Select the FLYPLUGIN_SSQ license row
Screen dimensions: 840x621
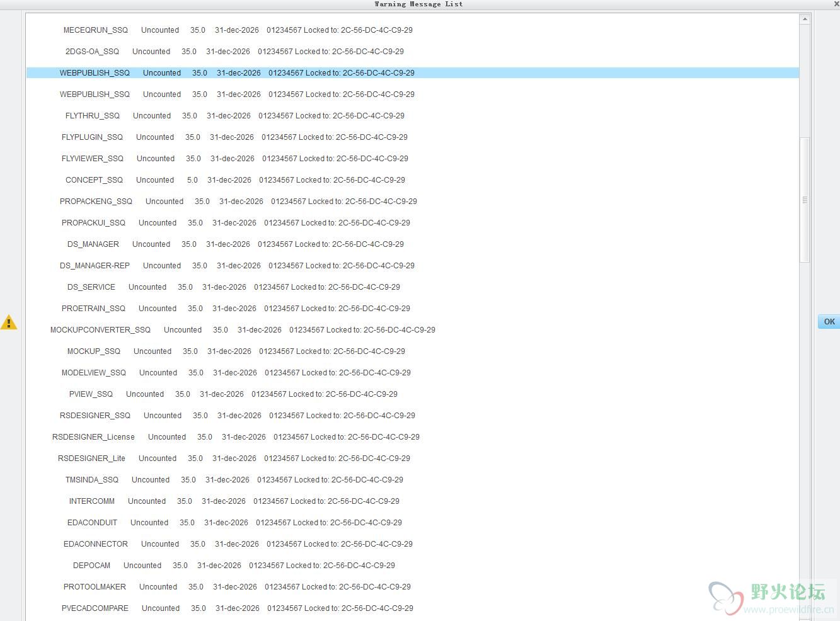click(x=413, y=137)
